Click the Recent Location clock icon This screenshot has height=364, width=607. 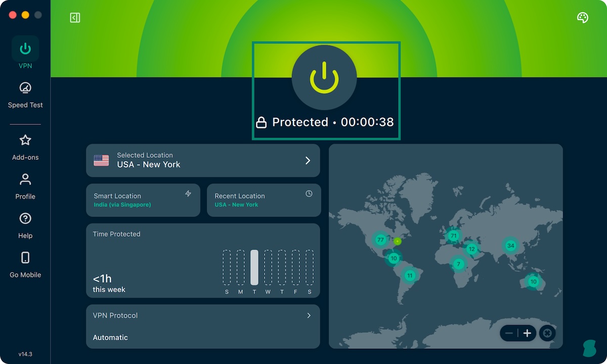(309, 194)
